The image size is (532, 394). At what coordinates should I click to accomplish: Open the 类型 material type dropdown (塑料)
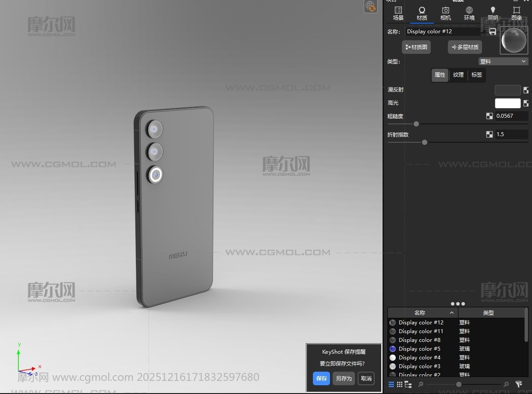(x=503, y=62)
